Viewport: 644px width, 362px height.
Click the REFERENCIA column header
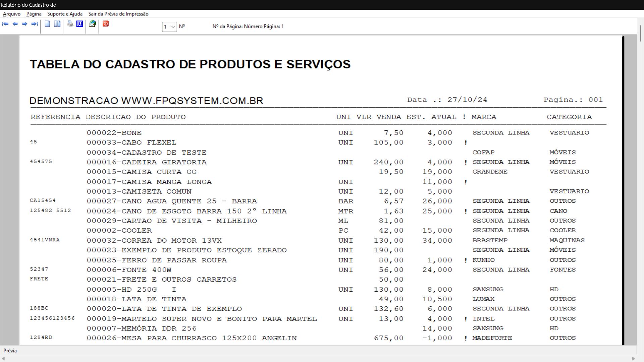coord(56,117)
